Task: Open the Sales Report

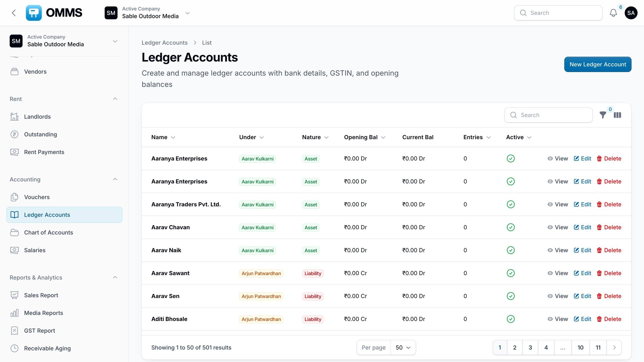Action: coord(64,295)
